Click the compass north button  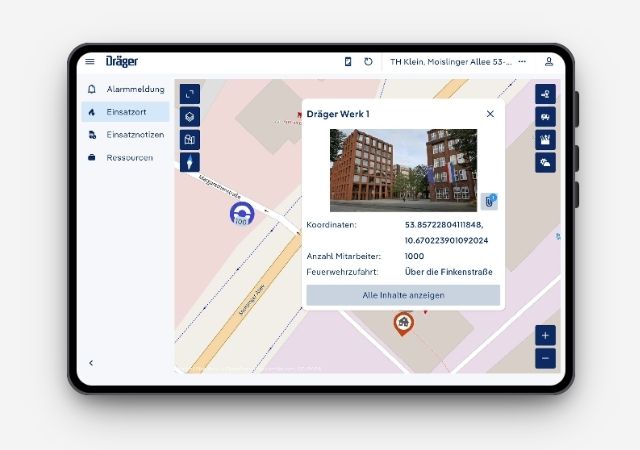tap(190, 163)
